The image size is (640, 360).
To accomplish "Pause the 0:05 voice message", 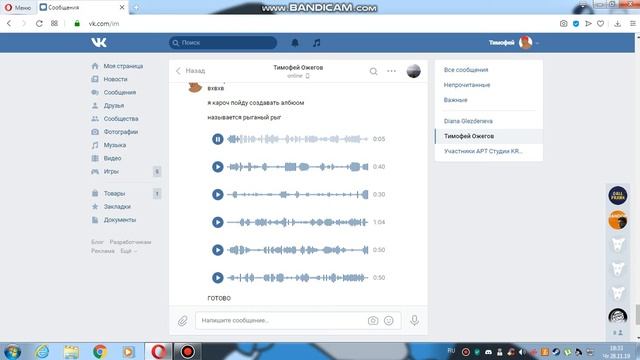I will click(218, 139).
